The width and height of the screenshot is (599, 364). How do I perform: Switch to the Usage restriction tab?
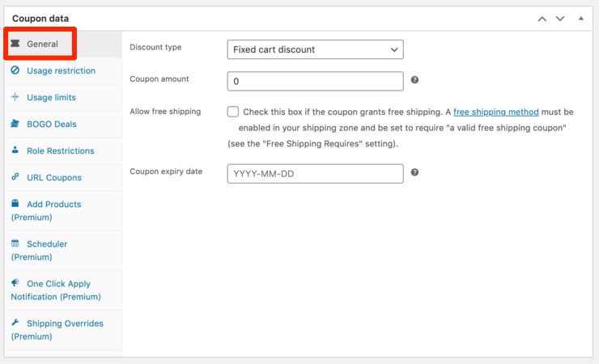point(63,70)
